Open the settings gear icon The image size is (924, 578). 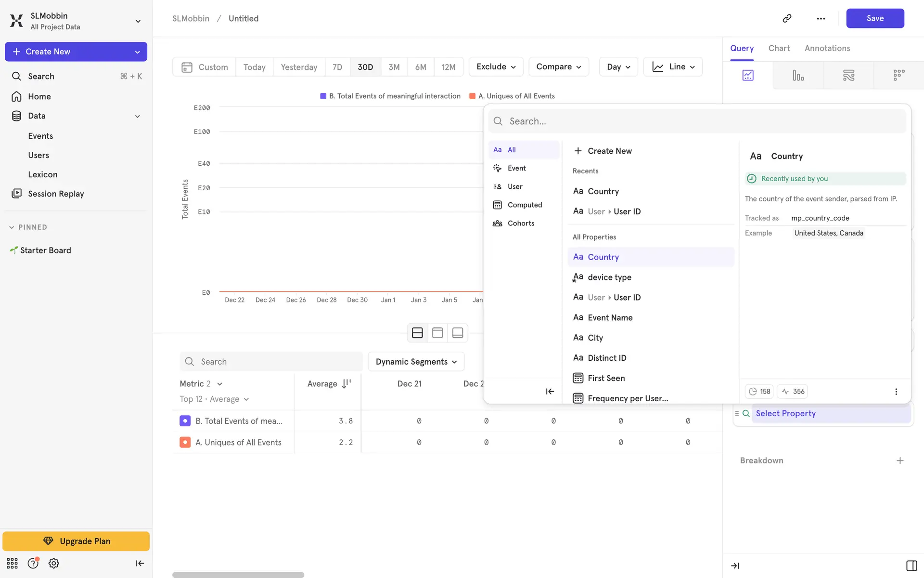point(53,563)
